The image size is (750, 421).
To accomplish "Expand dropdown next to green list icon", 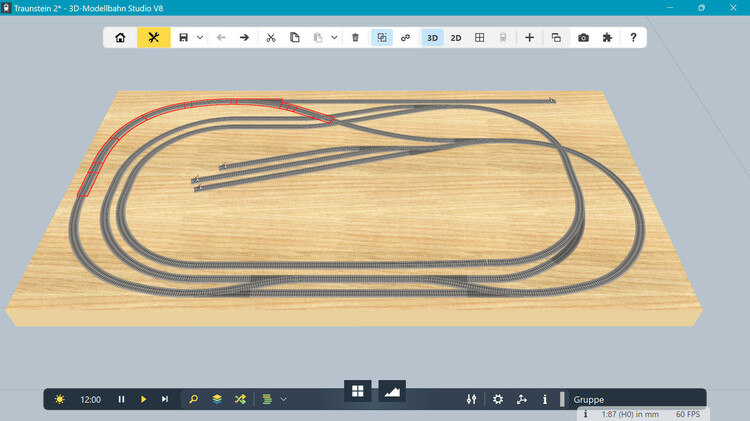I will pos(284,399).
